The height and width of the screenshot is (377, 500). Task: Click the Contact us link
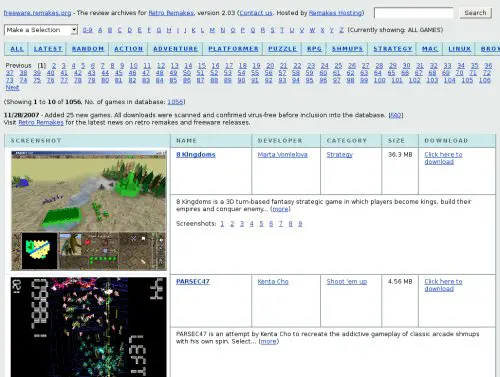[x=256, y=13]
